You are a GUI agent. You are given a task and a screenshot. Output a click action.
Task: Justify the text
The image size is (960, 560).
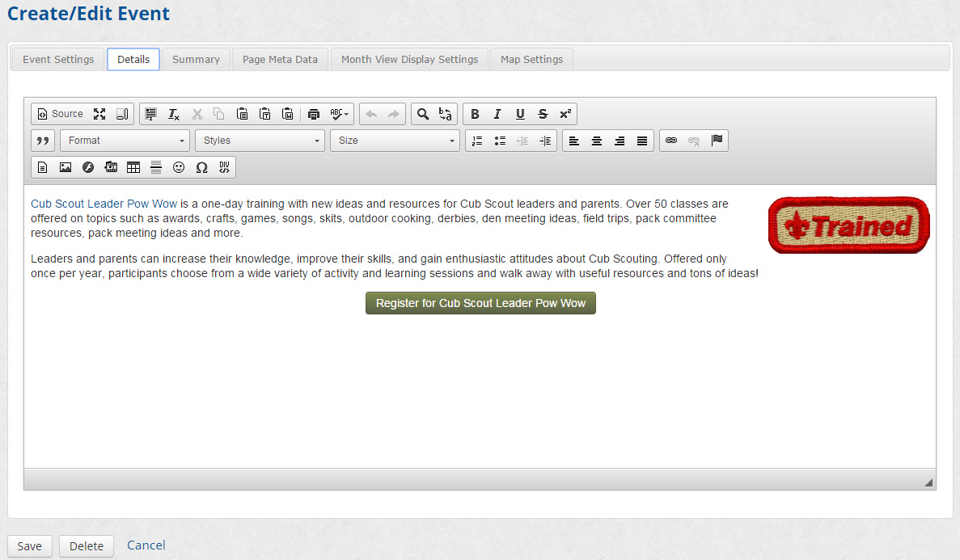click(641, 141)
